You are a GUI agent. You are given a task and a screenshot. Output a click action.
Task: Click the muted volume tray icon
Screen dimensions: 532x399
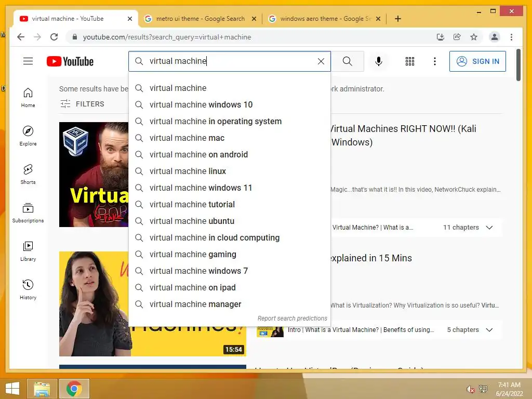point(470,389)
